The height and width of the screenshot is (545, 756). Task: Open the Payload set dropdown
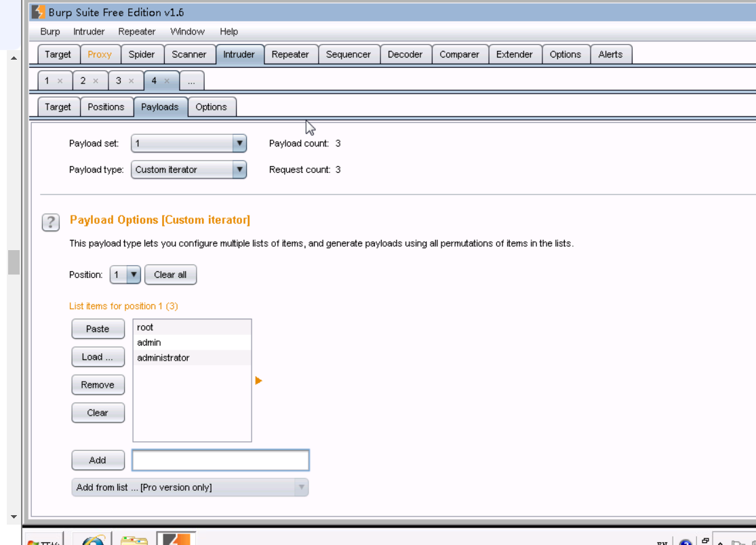pos(189,143)
